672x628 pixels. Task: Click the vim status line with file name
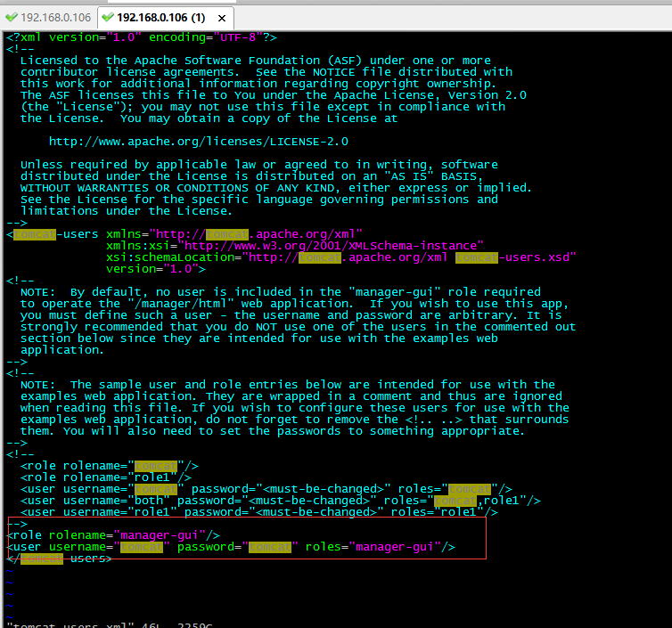pyautogui.click(x=110, y=625)
